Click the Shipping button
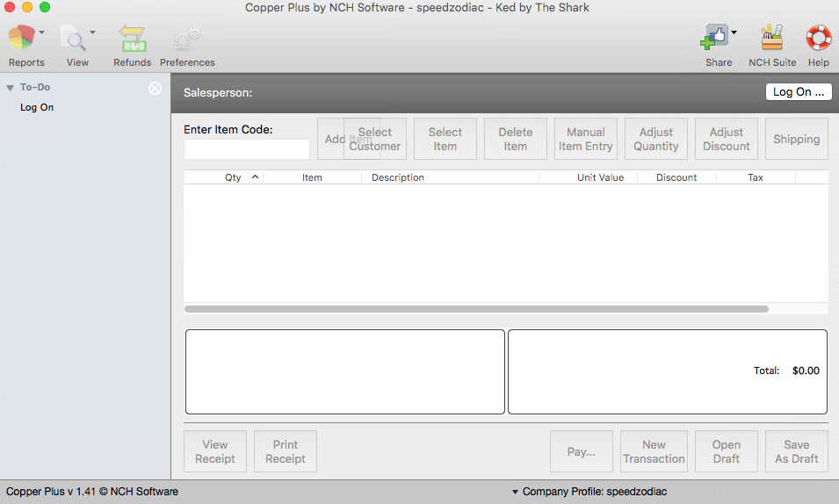 [796, 139]
